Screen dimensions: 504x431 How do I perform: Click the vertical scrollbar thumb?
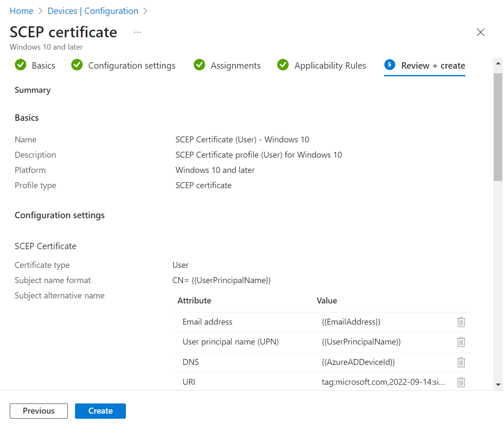click(x=498, y=127)
